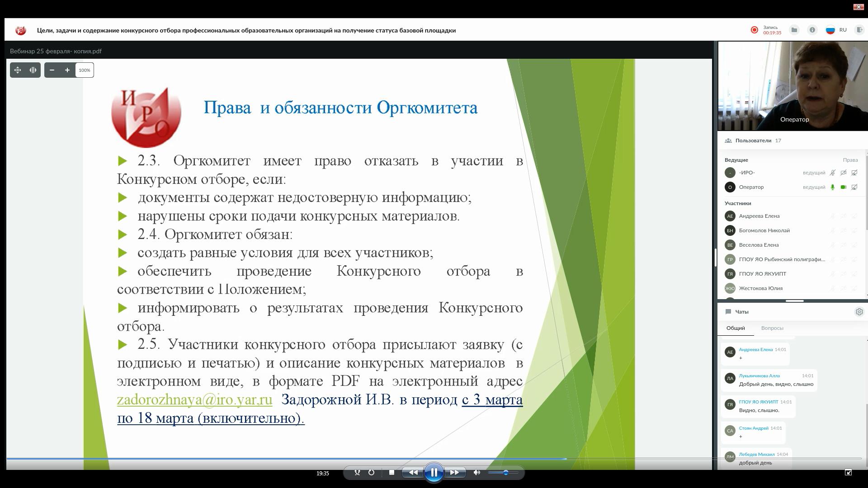Toggle screen sharing for Оператор
Image resolution: width=868 pixels, height=488 pixels.
854,187
